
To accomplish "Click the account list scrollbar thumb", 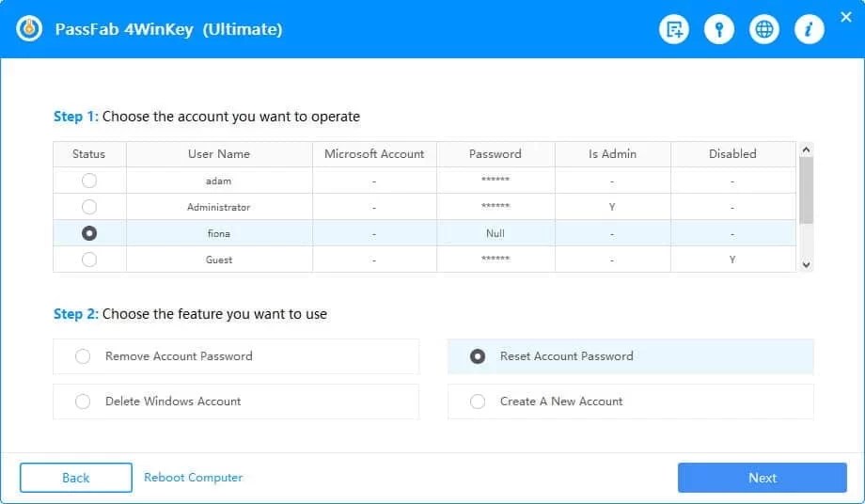I will click(806, 190).
